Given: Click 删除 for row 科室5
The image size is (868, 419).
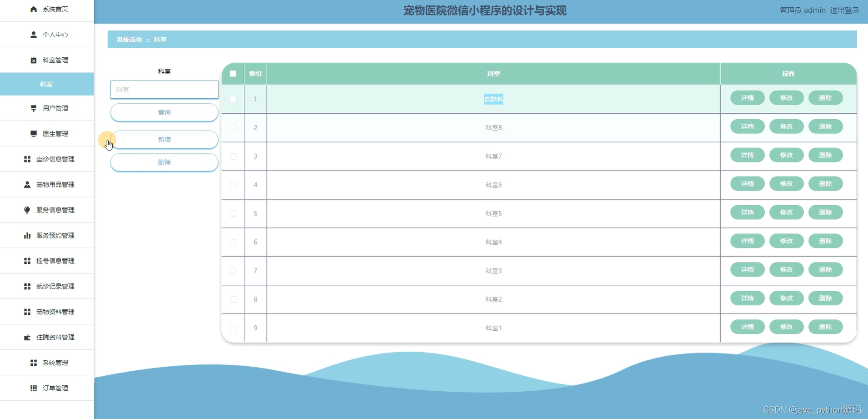Looking at the screenshot, I should point(825,212).
